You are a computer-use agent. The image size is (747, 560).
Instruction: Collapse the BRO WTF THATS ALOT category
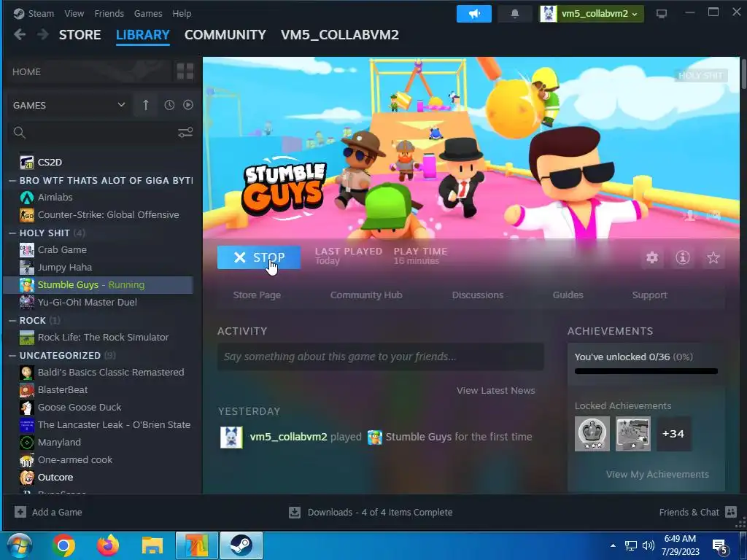click(x=12, y=181)
